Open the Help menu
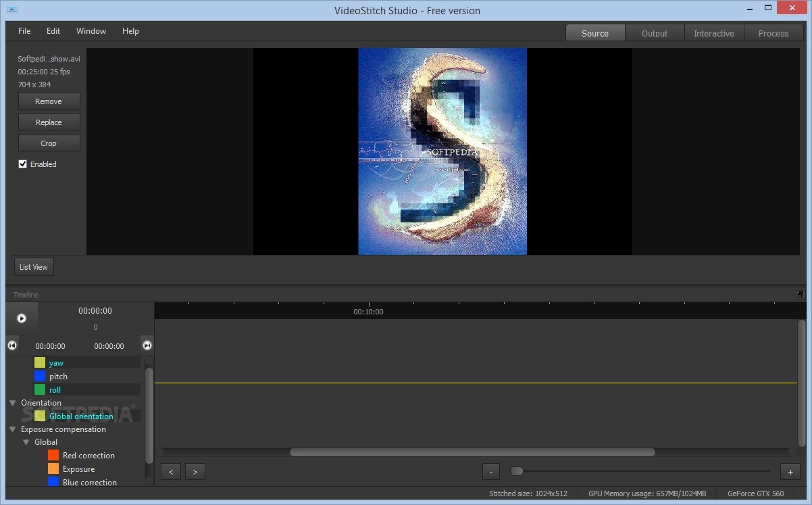The width and height of the screenshot is (812, 505). tap(130, 31)
